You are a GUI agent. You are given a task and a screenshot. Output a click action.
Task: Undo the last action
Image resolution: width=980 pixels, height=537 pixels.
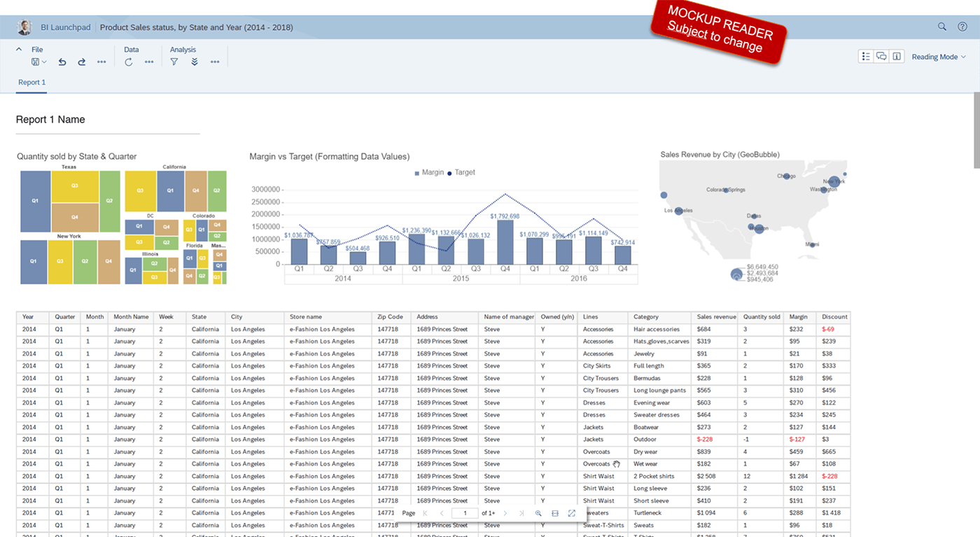[x=62, y=62]
